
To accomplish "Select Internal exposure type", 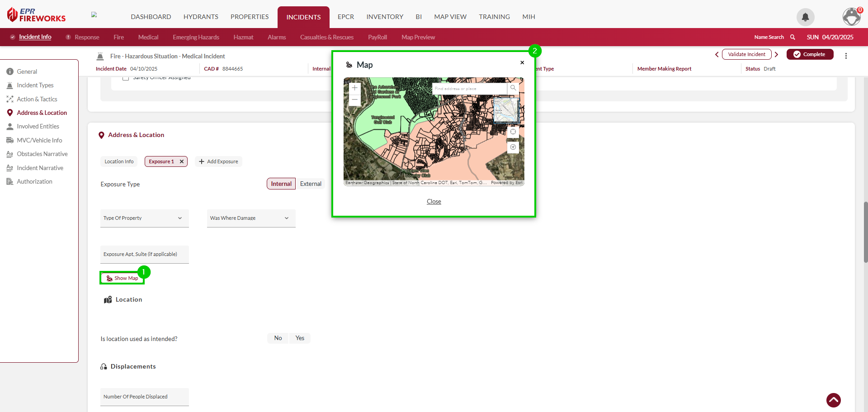I will point(281,184).
